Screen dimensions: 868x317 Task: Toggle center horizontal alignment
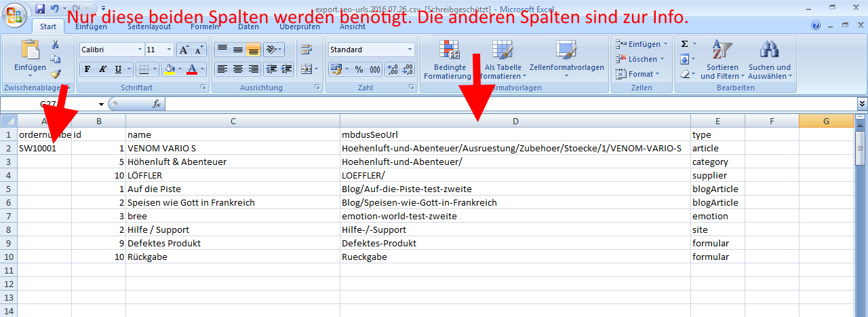pos(238,69)
